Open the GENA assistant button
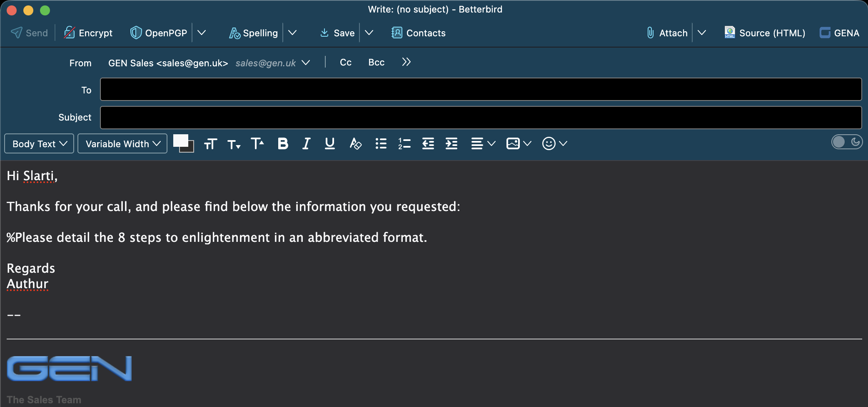Viewport: 868px width, 407px height. coord(839,33)
